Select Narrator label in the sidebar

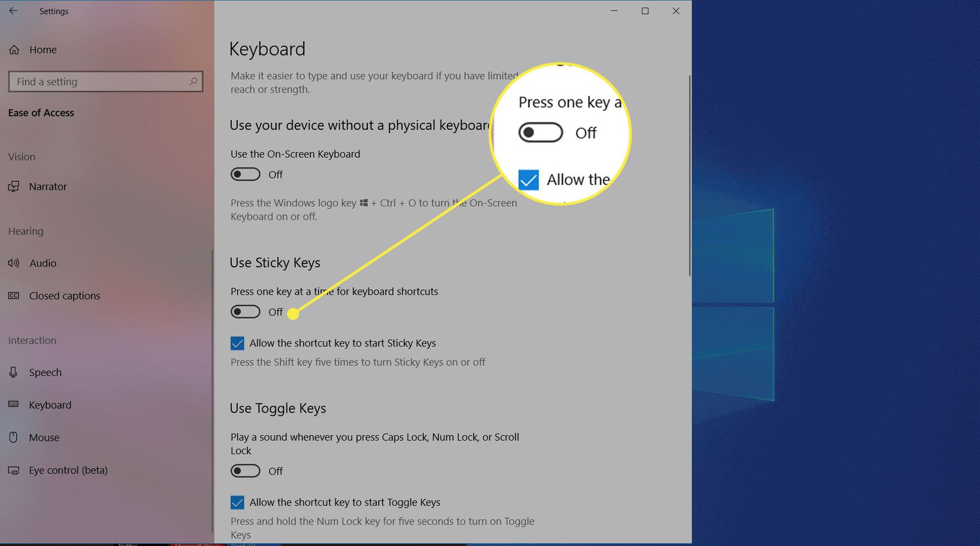[x=48, y=187]
